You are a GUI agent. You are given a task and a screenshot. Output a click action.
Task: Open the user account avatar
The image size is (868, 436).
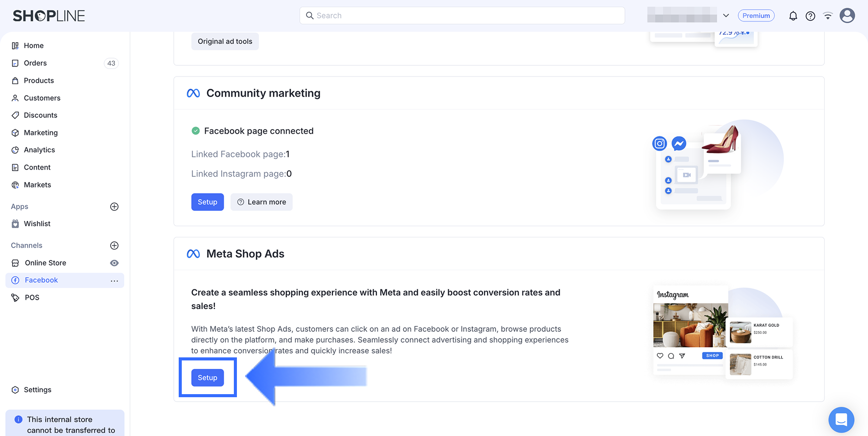click(847, 16)
